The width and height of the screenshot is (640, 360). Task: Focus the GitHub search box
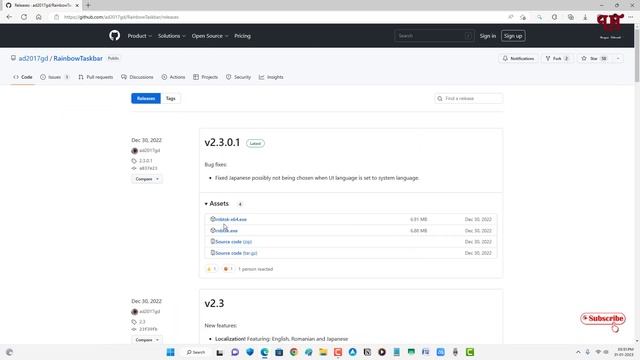[x=434, y=36]
